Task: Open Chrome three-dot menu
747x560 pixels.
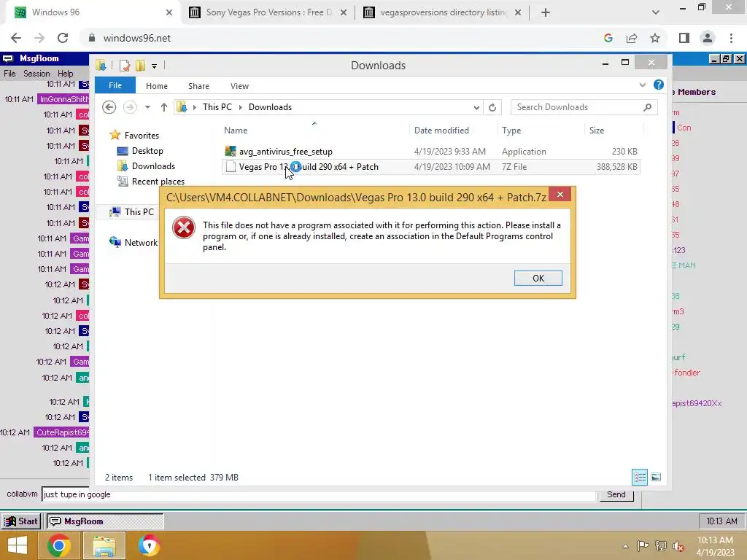Action: click(x=731, y=38)
